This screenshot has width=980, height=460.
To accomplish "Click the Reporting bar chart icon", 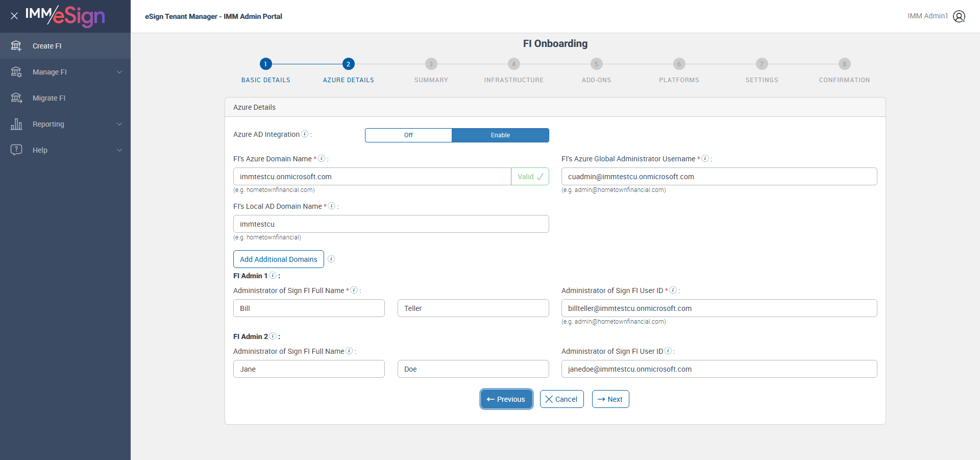I will click(16, 124).
